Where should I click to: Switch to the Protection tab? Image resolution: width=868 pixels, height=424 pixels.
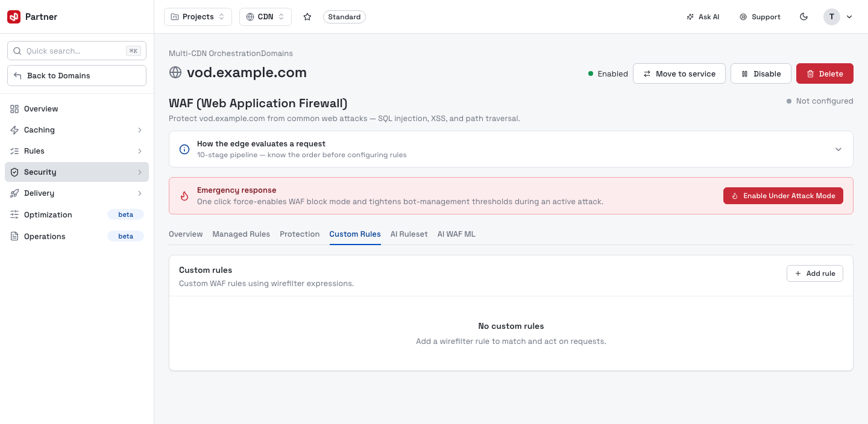(x=300, y=234)
